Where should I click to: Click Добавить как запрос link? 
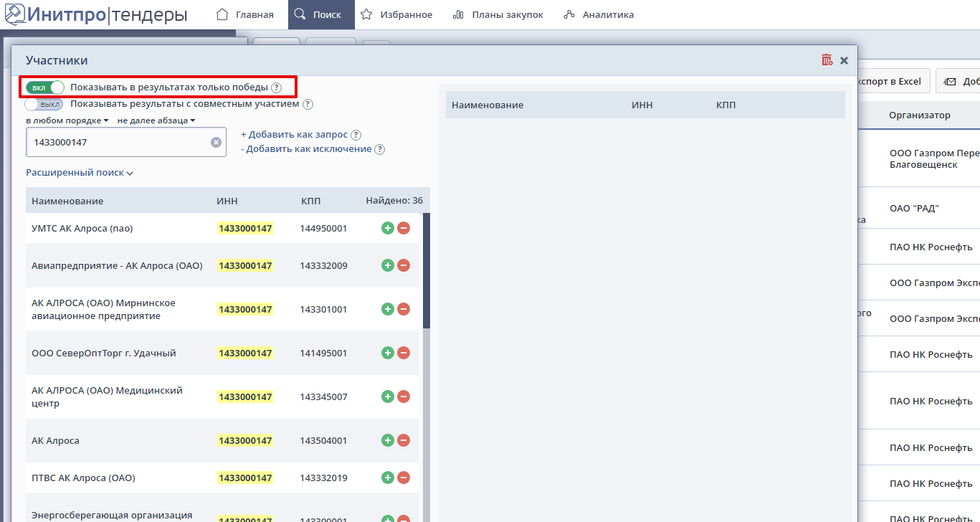click(294, 135)
